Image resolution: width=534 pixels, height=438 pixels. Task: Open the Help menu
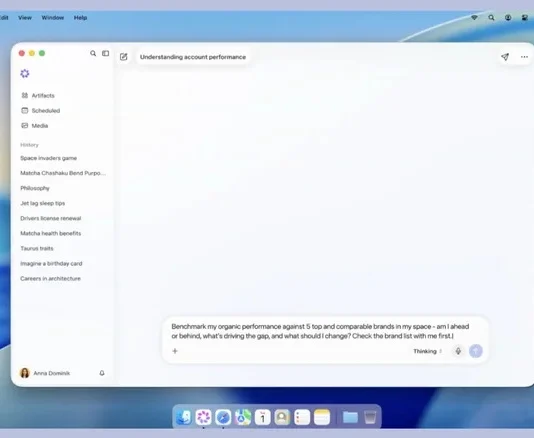click(80, 18)
